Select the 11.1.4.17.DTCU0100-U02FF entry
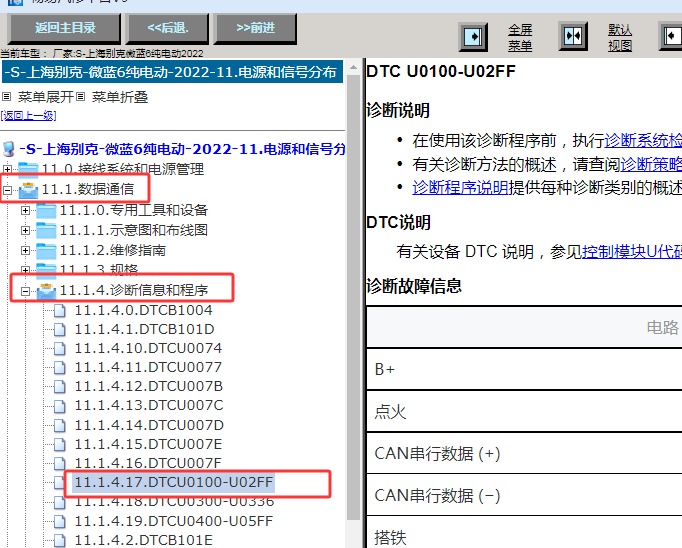 click(x=174, y=482)
